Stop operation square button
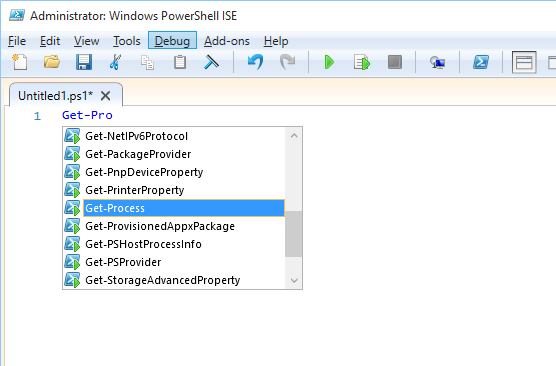556x366 pixels. 395,62
